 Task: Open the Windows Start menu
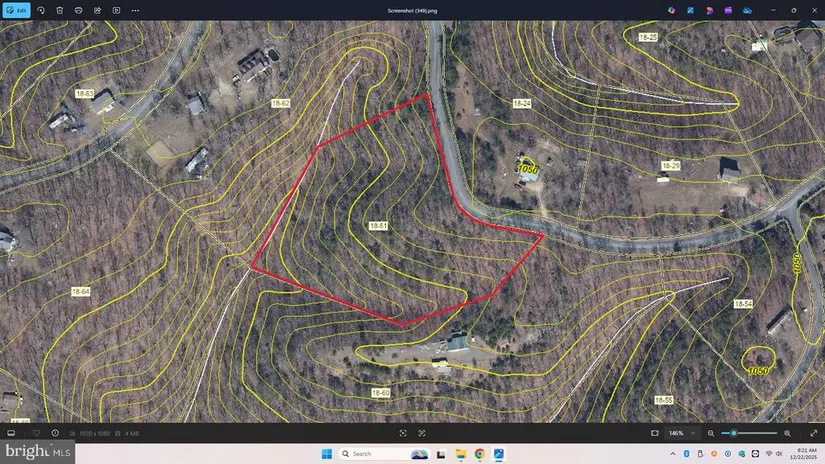[326, 454]
